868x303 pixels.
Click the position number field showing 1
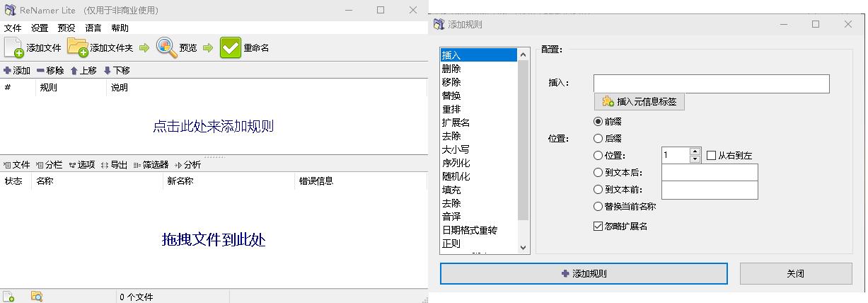pos(676,155)
